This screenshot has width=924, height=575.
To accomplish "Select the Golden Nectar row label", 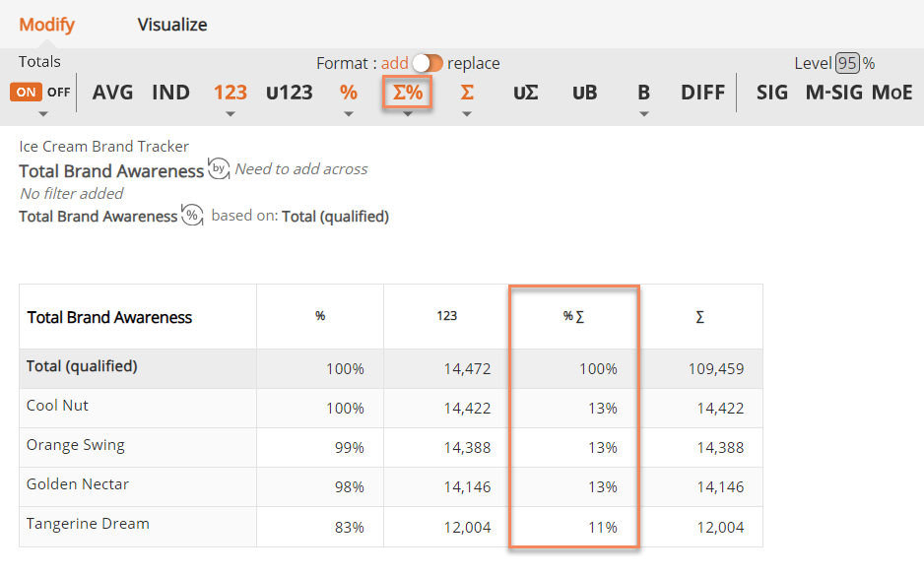I will (77, 484).
